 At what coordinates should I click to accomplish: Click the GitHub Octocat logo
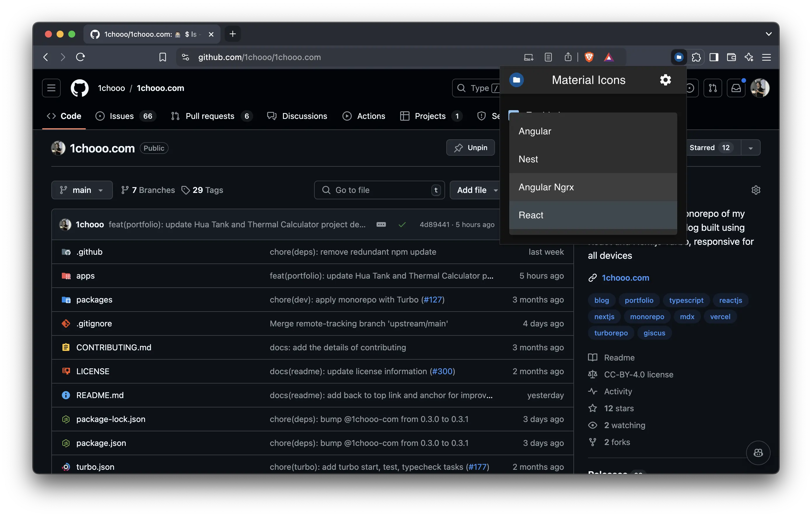80,88
